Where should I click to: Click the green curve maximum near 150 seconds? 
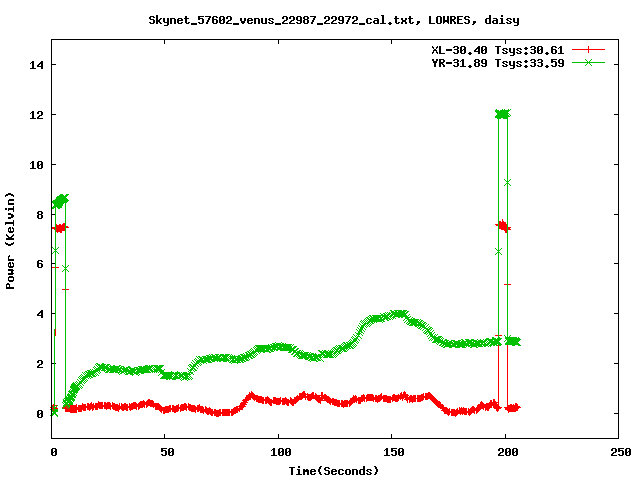tap(398, 314)
